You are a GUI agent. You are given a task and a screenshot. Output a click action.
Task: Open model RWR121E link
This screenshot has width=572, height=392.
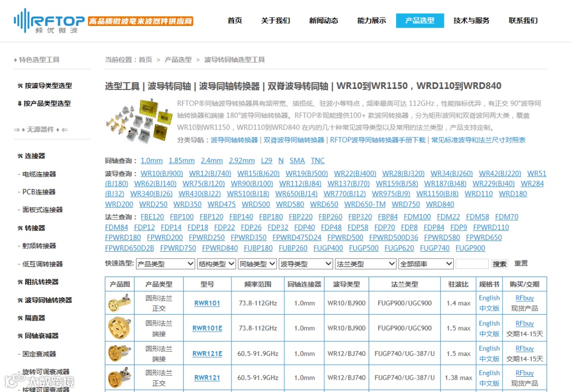(207, 354)
